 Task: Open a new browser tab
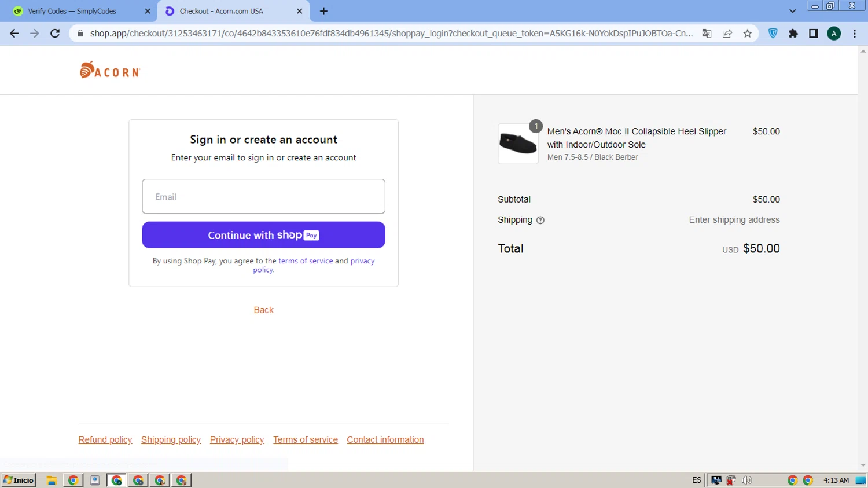click(x=323, y=11)
